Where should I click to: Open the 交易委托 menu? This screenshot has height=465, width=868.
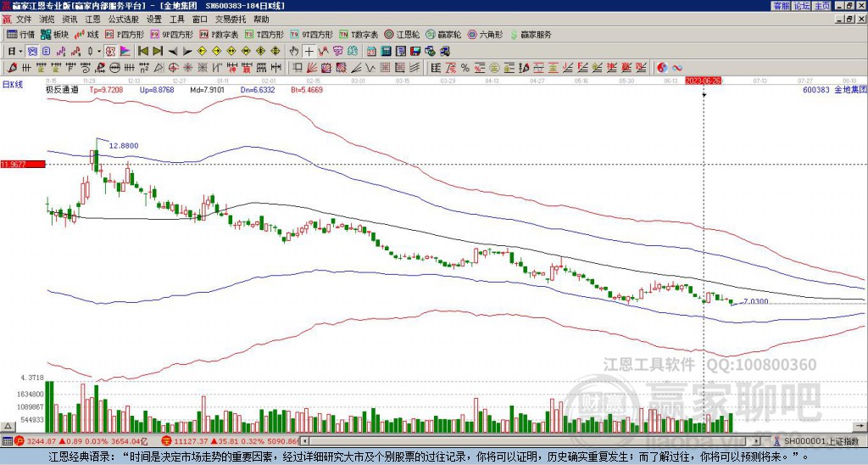[x=231, y=20]
